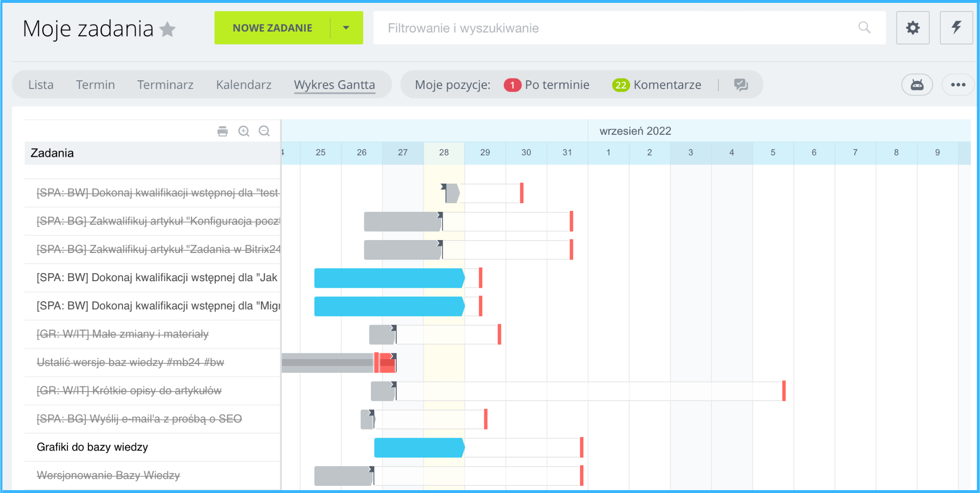Click the robot assistant icon button
This screenshot has width=980, height=493.
pyautogui.click(x=917, y=85)
